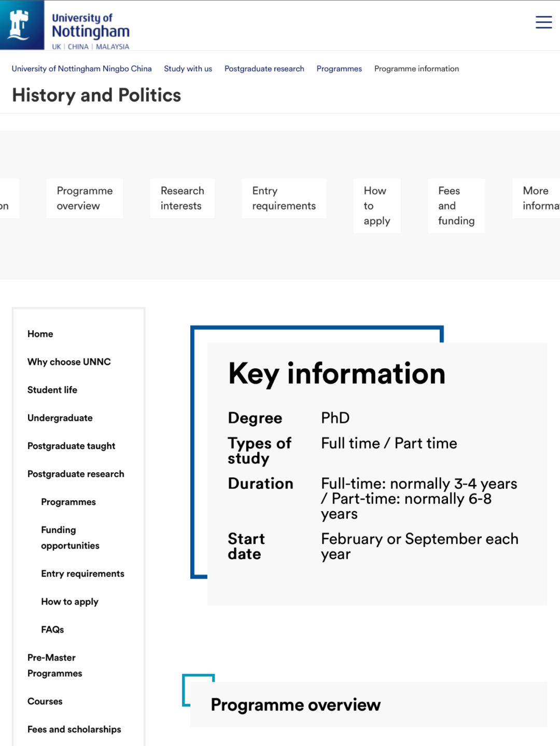Open the hamburger menu icon
560x746 pixels.
click(543, 22)
